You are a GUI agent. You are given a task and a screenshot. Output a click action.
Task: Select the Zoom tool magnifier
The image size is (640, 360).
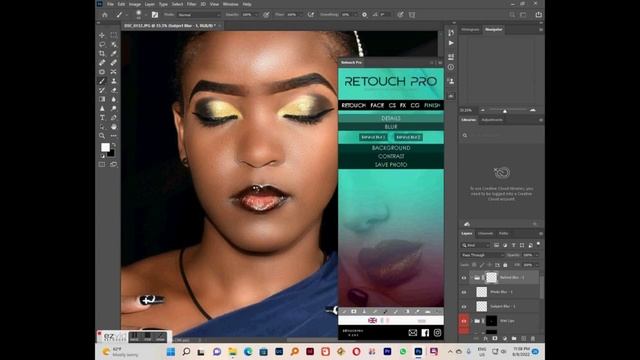[102, 136]
